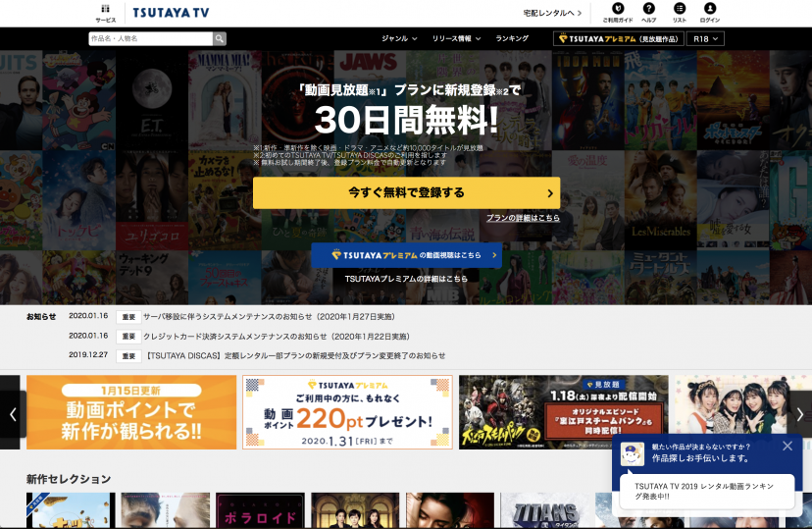
Task: Click the chat assistant mascot avatar
Action: [x=633, y=453]
